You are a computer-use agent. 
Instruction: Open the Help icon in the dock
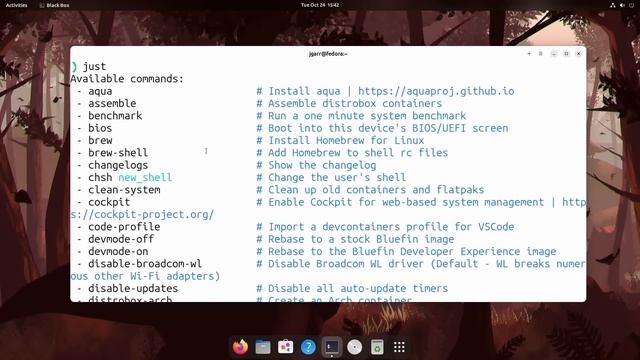(308, 347)
